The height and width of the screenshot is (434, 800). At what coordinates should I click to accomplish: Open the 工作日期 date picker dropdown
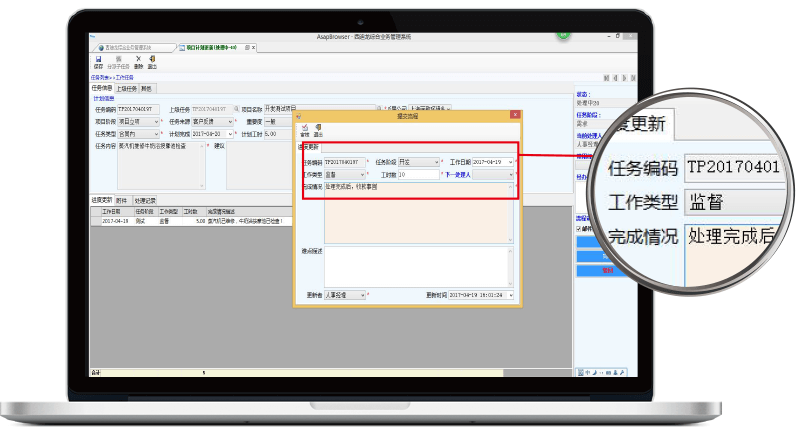coord(510,162)
